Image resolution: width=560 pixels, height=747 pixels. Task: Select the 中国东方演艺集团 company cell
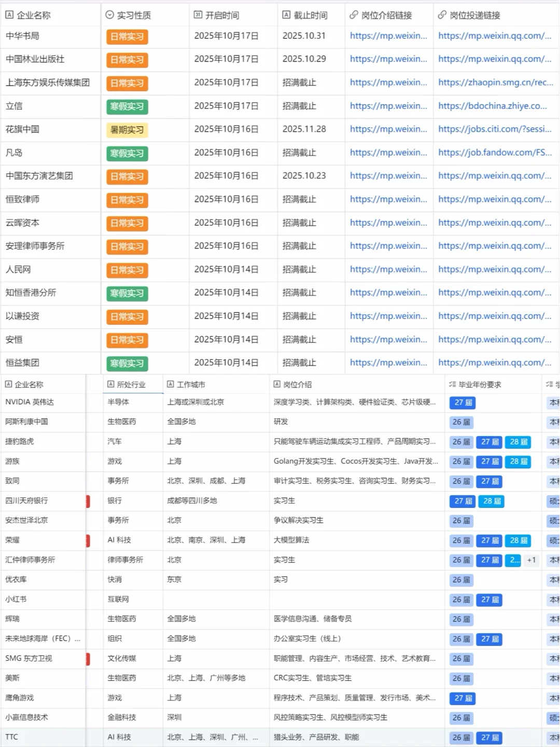pyautogui.click(x=50, y=176)
